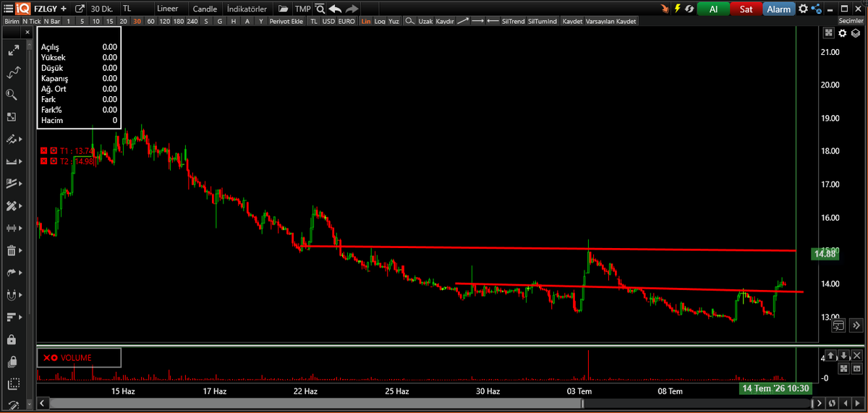Click SilTrend button
The image size is (868, 413).
coord(514,22)
